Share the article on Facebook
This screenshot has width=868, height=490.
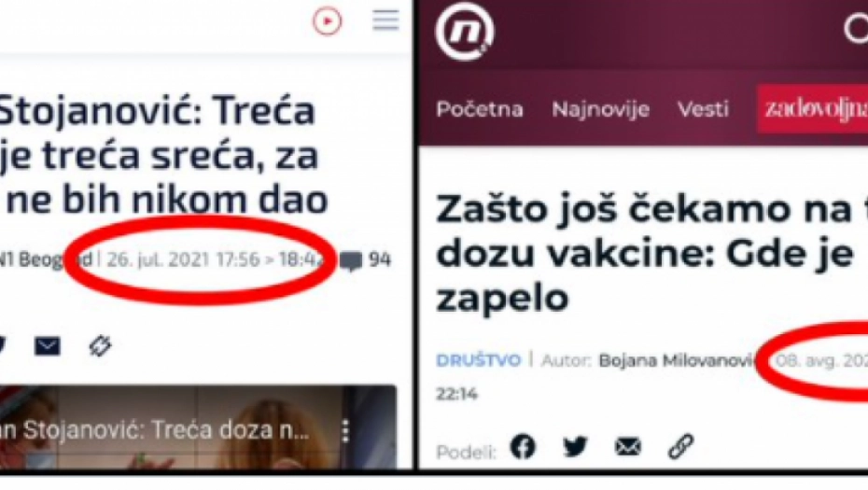tap(523, 446)
